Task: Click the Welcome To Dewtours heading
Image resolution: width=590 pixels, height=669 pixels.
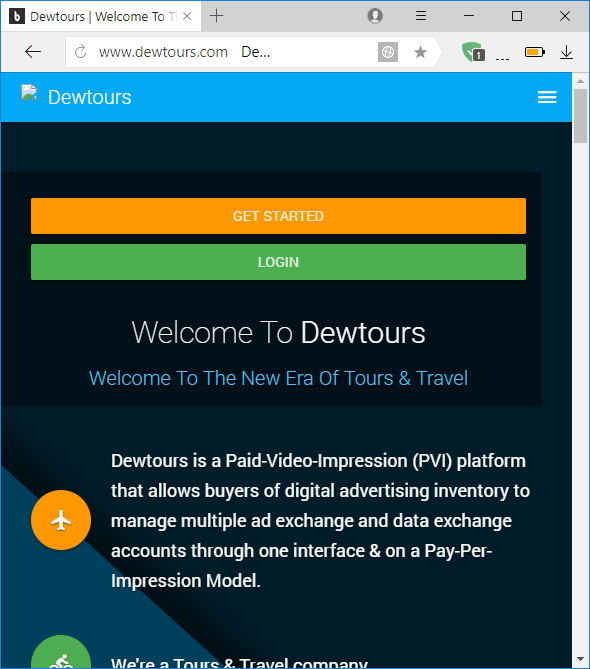Action: click(x=278, y=332)
